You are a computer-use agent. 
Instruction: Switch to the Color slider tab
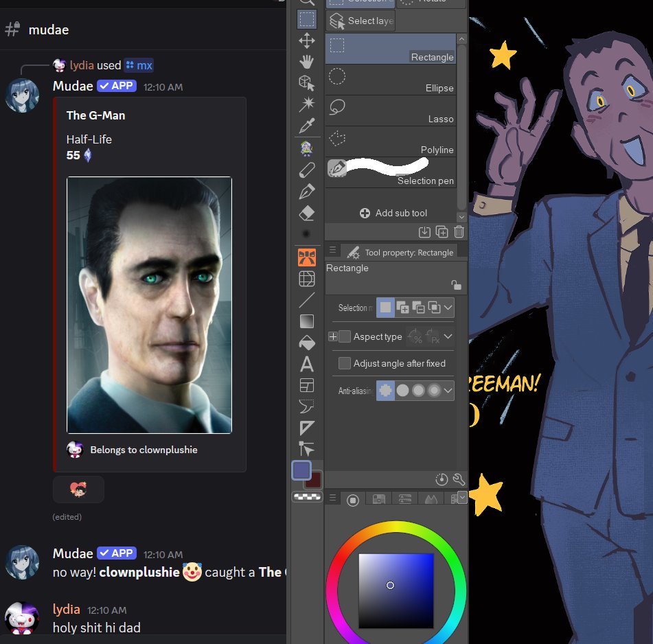405,498
